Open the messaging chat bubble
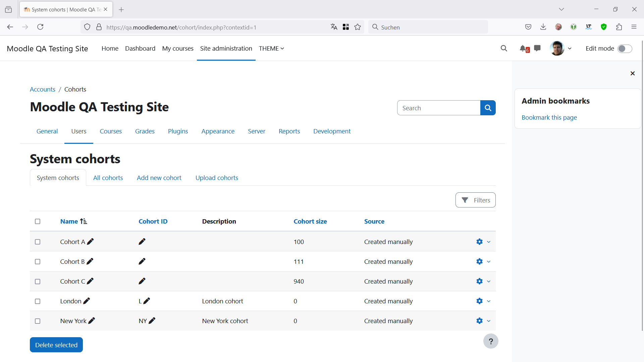 [537, 48]
